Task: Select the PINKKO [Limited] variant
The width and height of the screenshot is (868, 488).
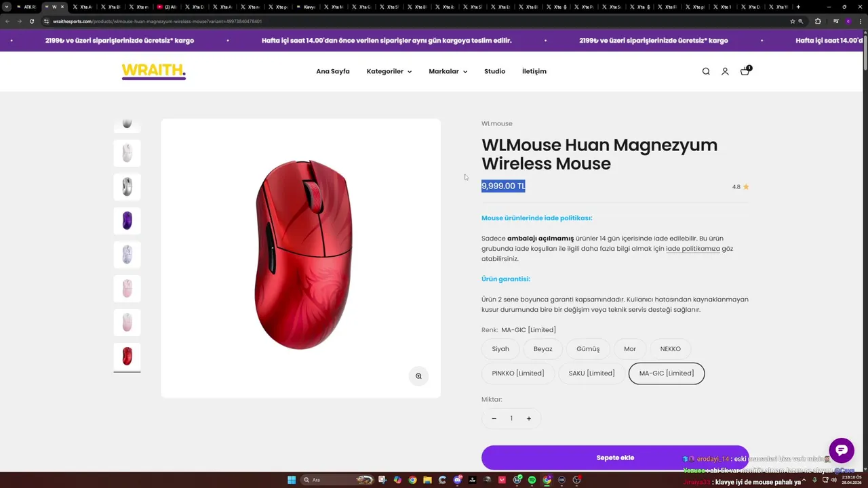Action: click(x=518, y=373)
